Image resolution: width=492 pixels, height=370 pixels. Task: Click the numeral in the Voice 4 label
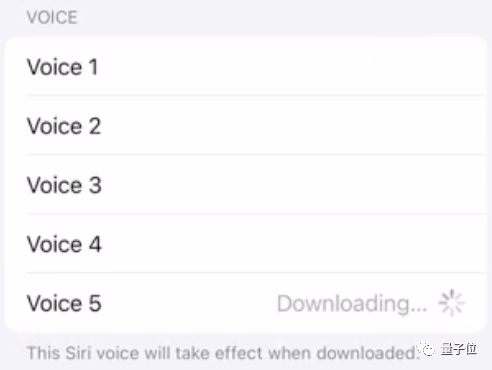pyautogui.click(x=95, y=244)
